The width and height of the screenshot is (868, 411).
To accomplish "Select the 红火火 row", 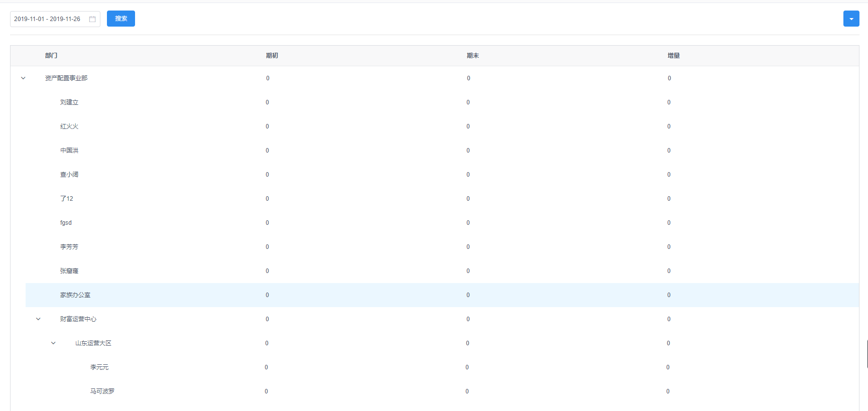I will pyautogui.click(x=442, y=126).
